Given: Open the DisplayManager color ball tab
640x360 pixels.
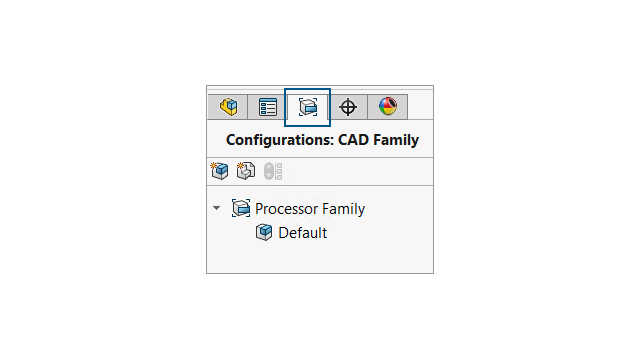Looking at the screenshot, I should (387, 107).
